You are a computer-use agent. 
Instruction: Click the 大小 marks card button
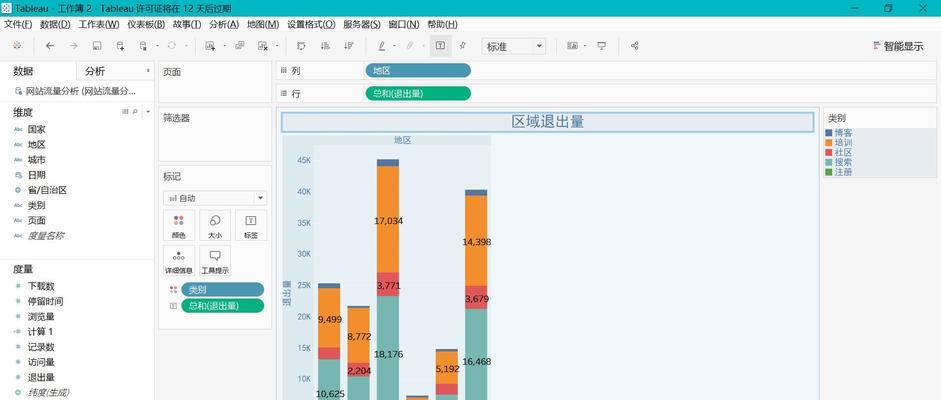(x=215, y=225)
